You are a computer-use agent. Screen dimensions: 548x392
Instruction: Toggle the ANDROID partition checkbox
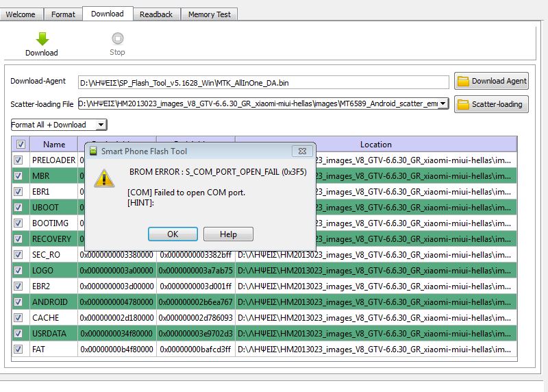[x=18, y=302]
